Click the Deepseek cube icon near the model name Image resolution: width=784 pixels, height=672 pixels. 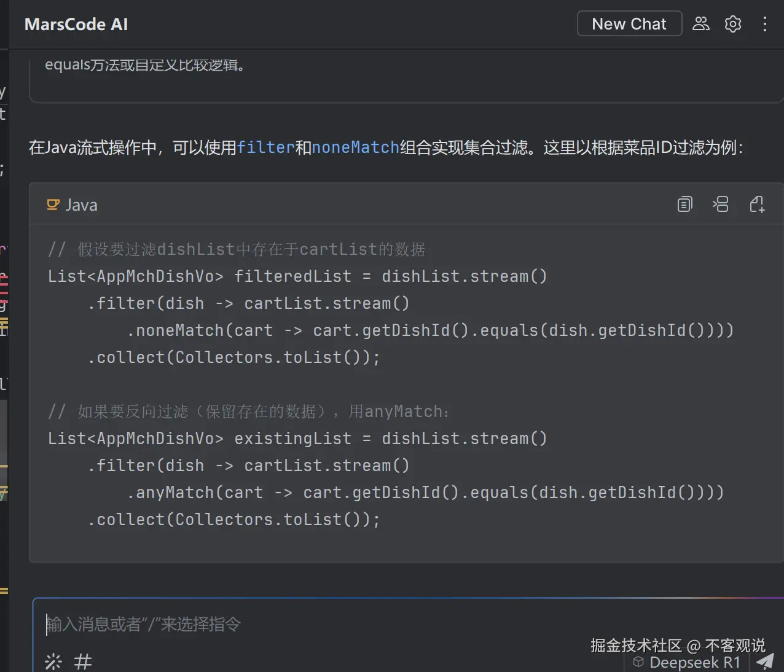(x=637, y=662)
